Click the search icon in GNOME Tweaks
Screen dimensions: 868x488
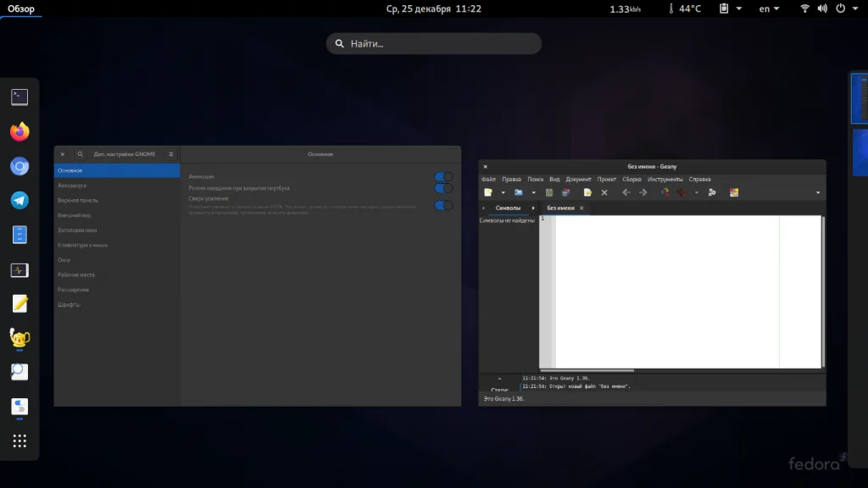pos(81,154)
